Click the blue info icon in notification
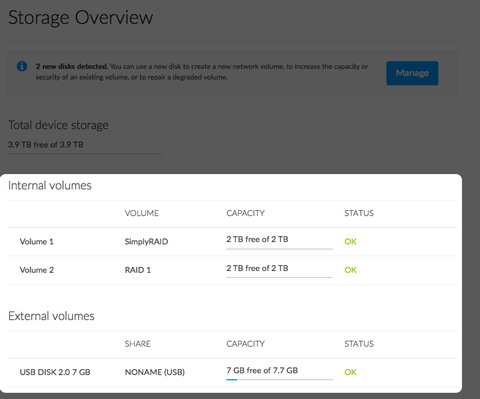Image resolution: width=480 pixels, height=399 pixels. (22, 66)
